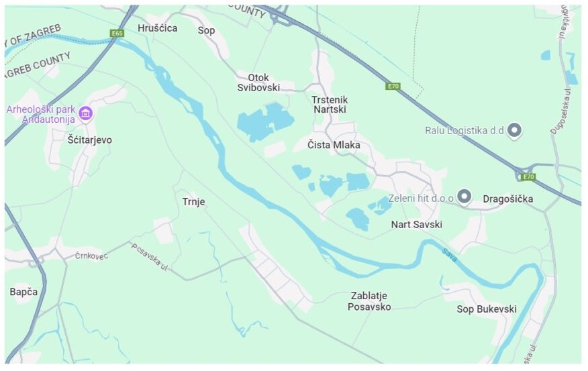Viewport: 588px width, 371px height.
Task: Select the Zeleni hit d.o.o text label
Action: pyautogui.click(x=421, y=198)
